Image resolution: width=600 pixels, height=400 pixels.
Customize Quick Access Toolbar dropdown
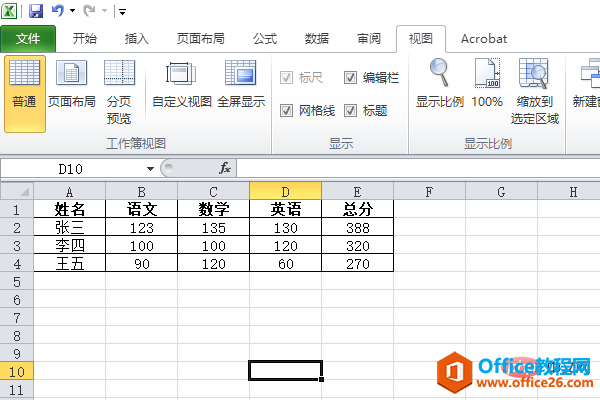(122, 12)
